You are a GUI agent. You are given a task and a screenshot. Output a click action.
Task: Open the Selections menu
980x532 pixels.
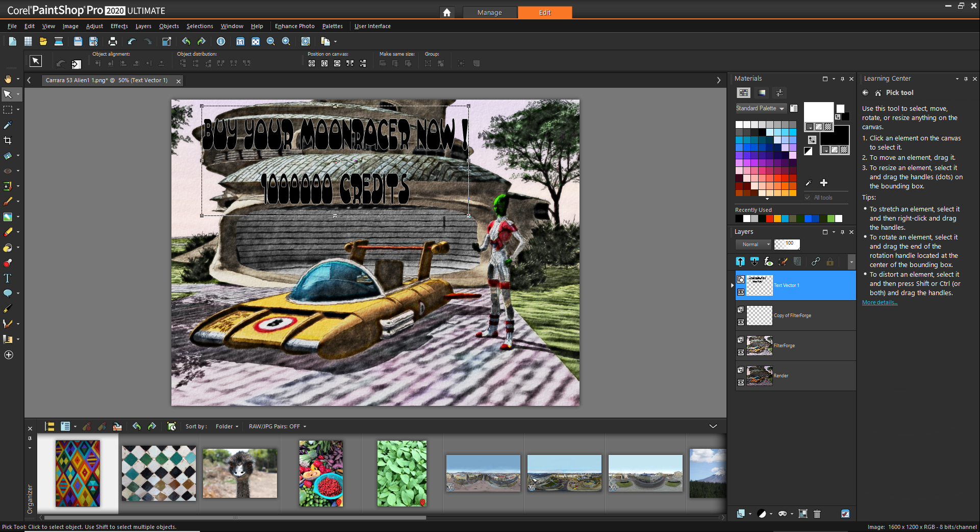tap(200, 26)
